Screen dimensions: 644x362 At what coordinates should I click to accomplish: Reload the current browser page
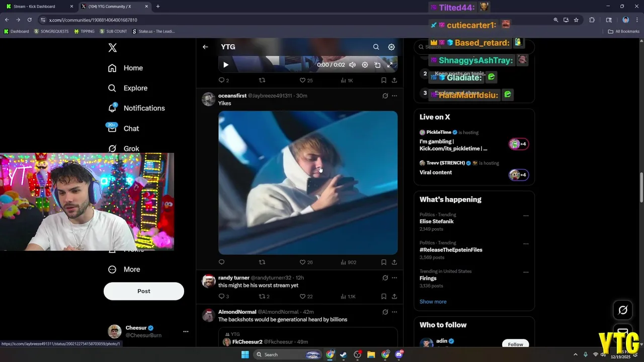coord(29,20)
